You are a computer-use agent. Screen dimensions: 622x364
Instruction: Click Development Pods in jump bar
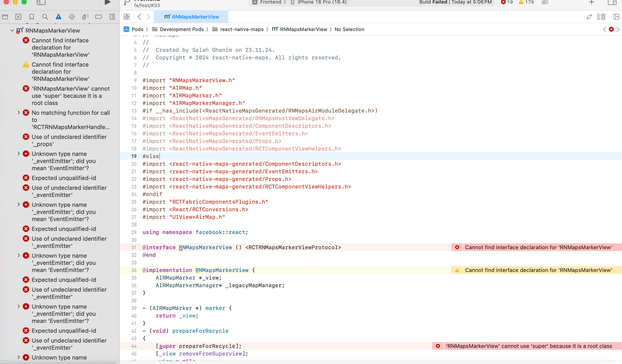click(178, 29)
